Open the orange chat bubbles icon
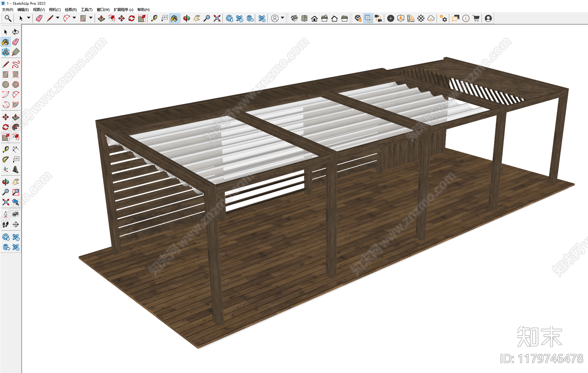 (456, 18)
